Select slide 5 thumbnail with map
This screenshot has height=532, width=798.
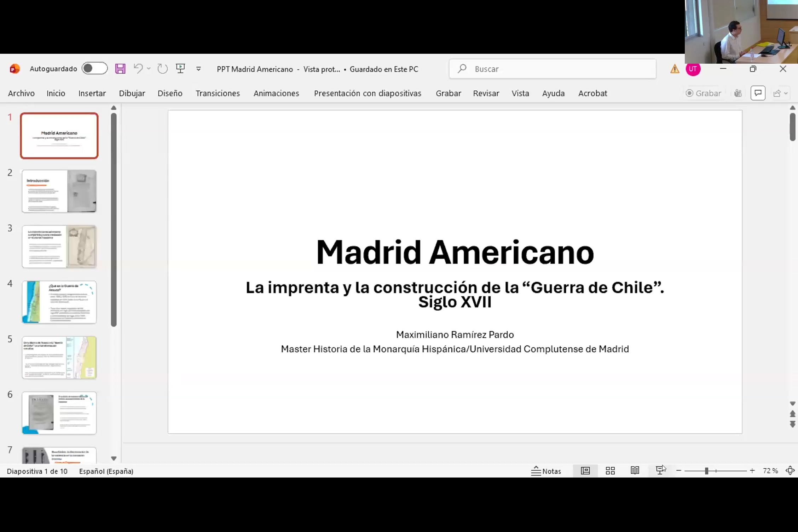59,358
